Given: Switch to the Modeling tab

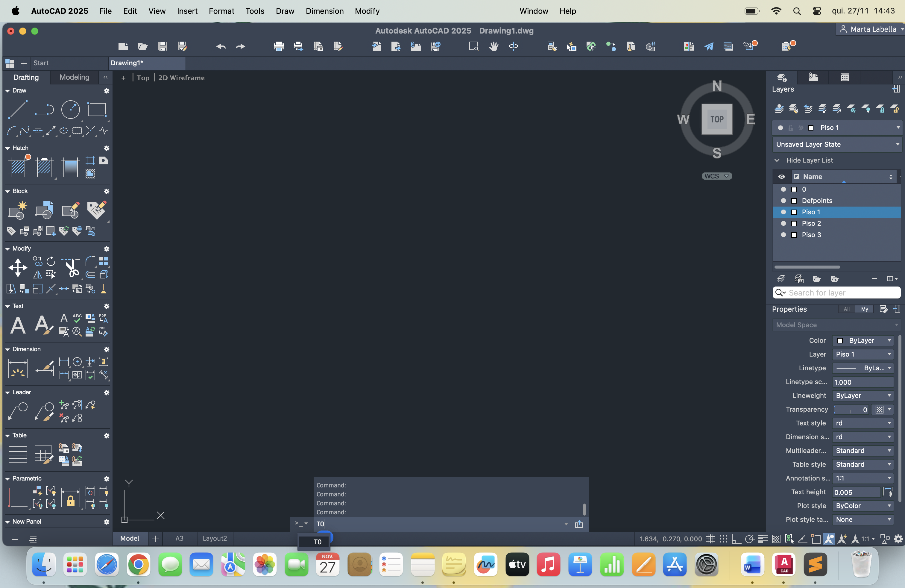Looking at the screenshot, I should point(74,77).
